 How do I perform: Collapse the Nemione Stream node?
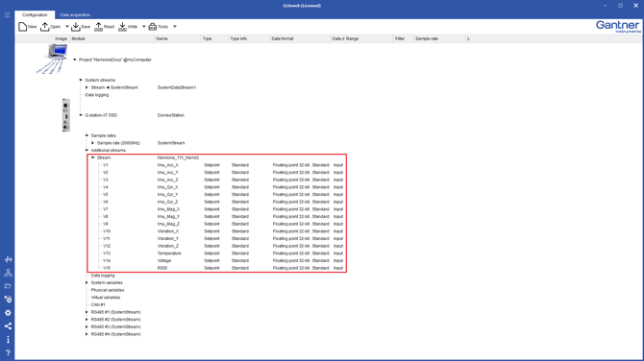click(93, 157)
